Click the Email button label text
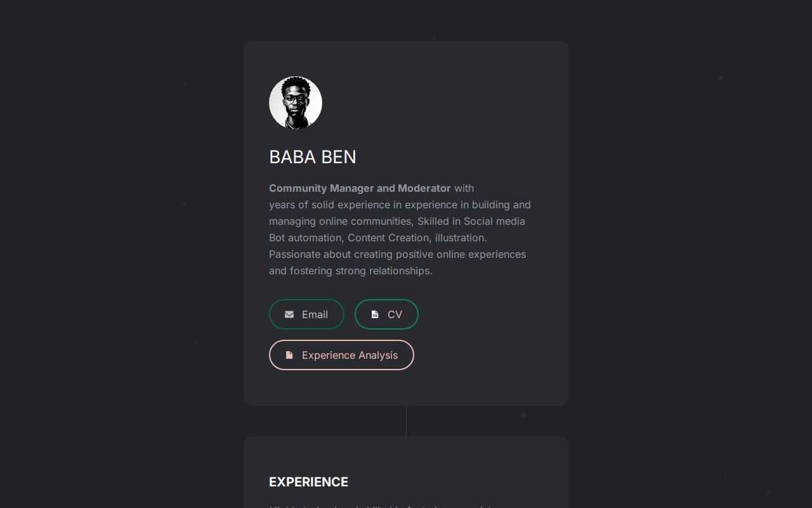This screenshot has width=812, height=508. (315, 314)
